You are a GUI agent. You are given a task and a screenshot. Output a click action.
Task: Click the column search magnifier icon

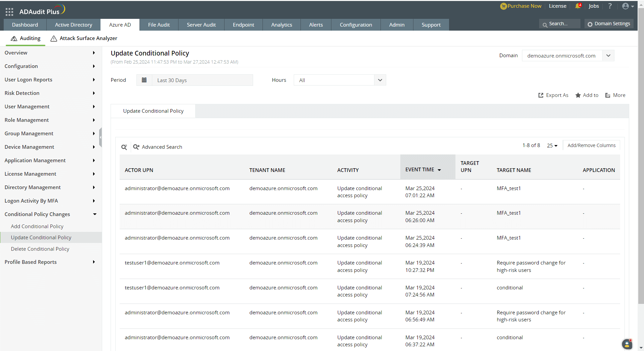click(x=124, y=147)
